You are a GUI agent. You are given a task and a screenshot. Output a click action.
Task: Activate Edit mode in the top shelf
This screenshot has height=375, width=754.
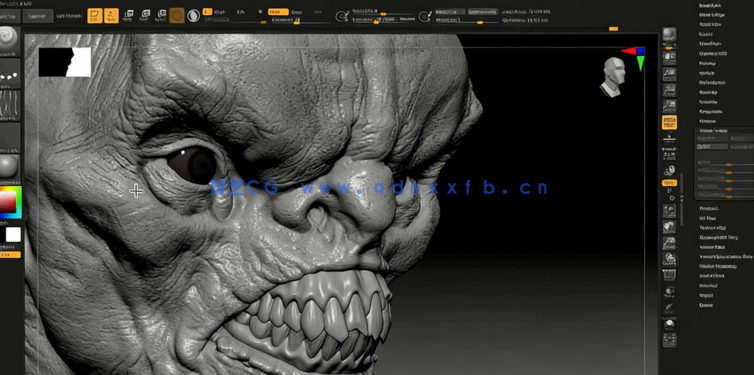(95, 15)
